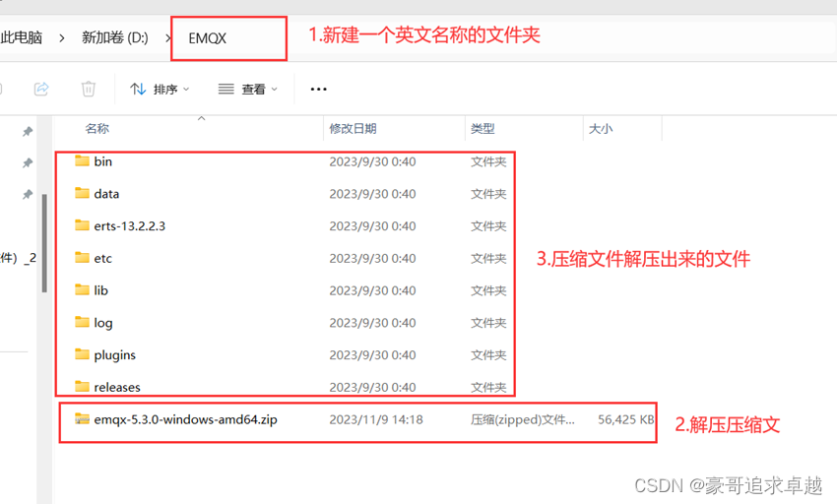Viewport: 837px width, 504px height.
Task: Open the three-dot more options menu
Action: [x=319, y=90]
